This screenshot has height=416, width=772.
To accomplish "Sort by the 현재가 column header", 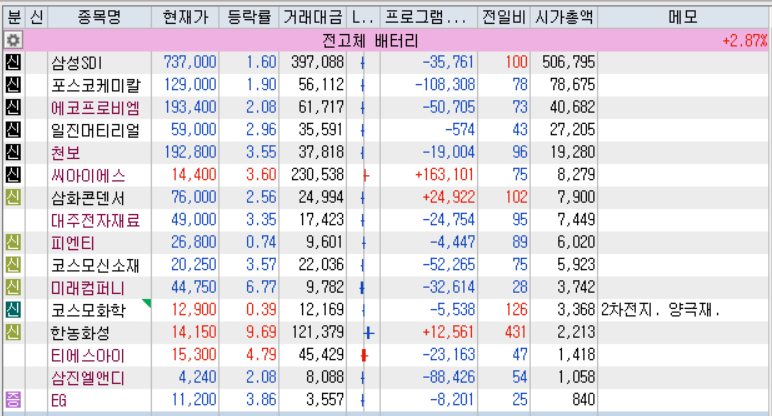I will tap(186, 18).
